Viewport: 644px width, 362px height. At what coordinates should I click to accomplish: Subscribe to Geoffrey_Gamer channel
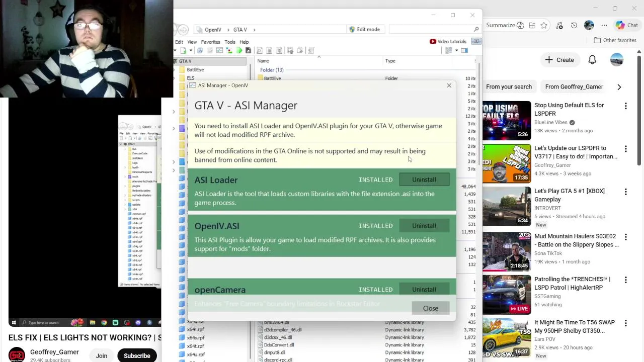coord(137,355)
